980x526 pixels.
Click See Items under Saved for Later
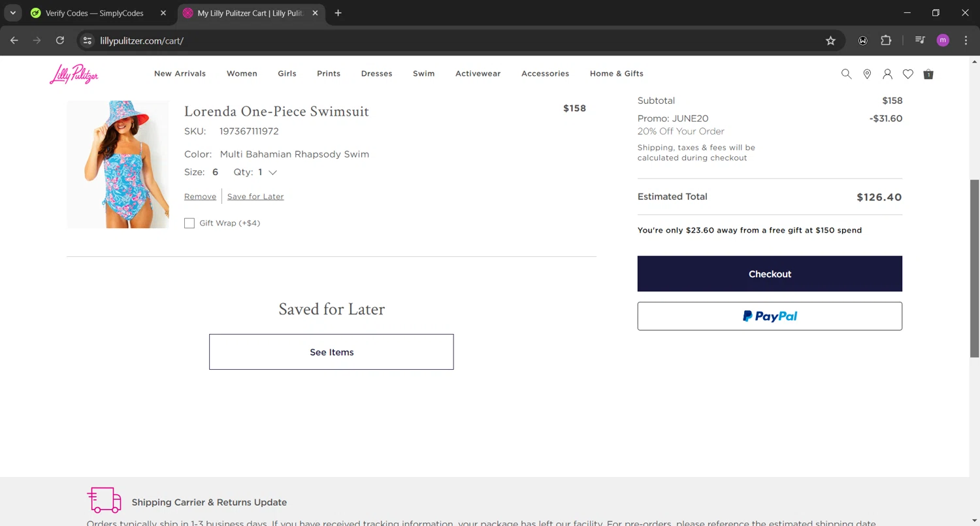tap(331, 352)
